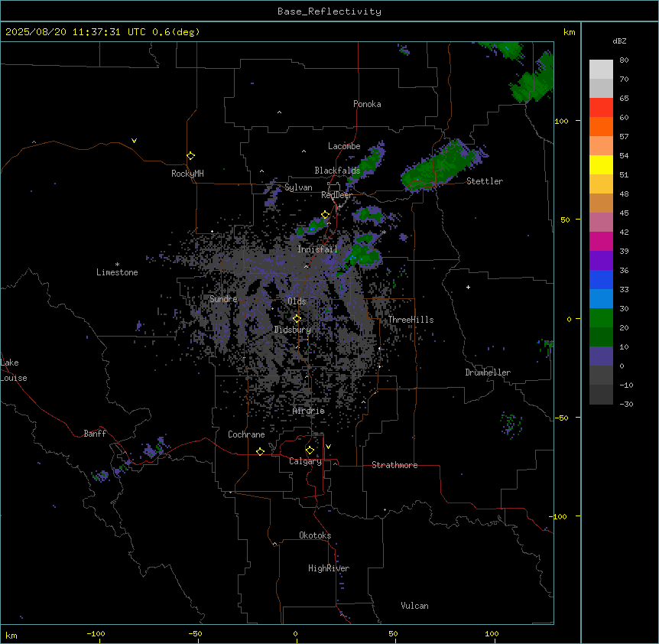This screenshot has width=659, height=644.
Task: Select the Drumheller label
Action: pyautogui.click(x=488, y=372)
